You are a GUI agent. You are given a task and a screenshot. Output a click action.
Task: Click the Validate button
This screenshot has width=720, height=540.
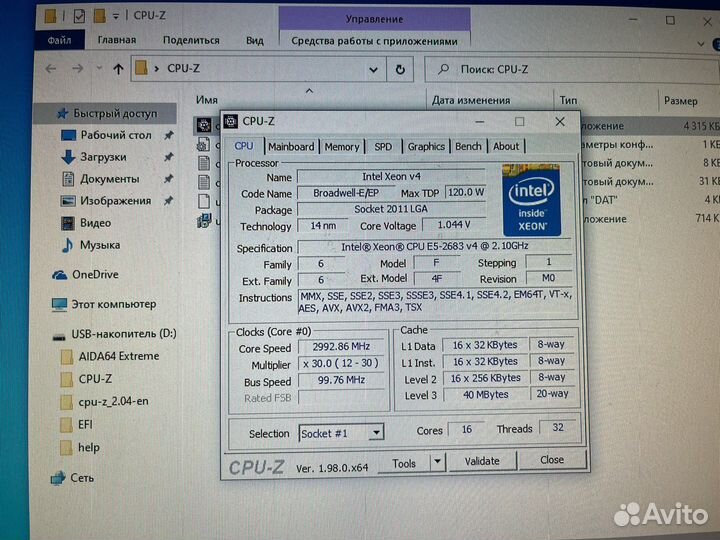click(482, 461)
